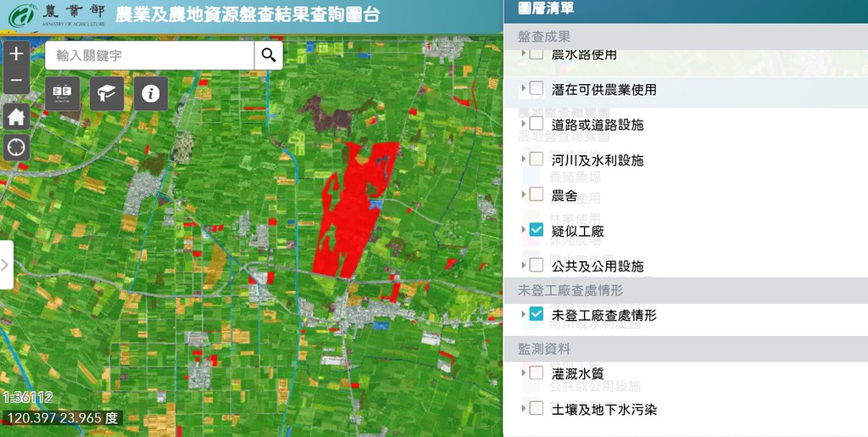Uncheck the 未登工廠查處情形 layer checkbox
This screenshot has height=437, width=868.
click(536, 314)
